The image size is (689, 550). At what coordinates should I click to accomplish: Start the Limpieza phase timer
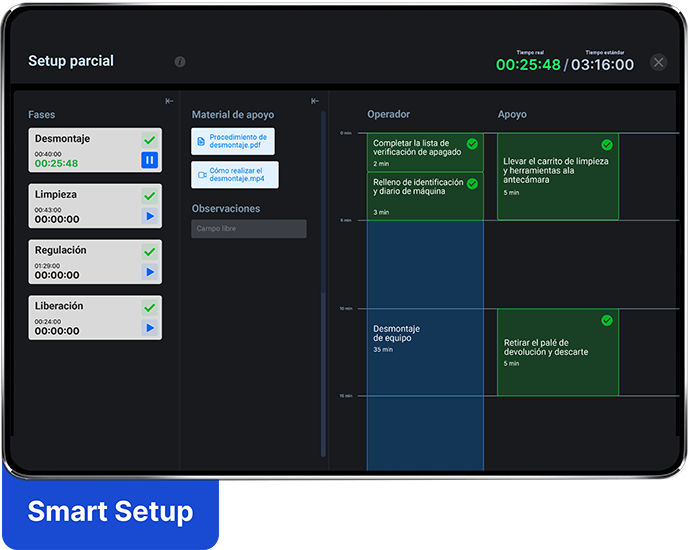point(149,216)
